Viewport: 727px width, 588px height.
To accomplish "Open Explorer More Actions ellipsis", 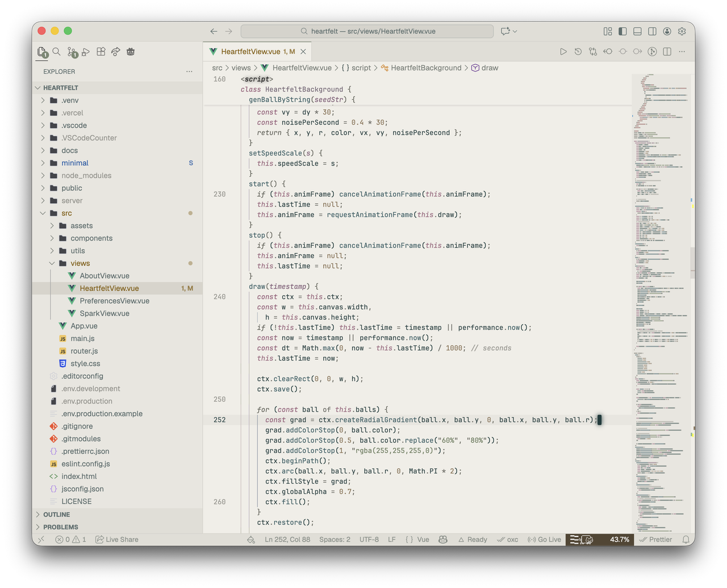I will pyautogui.click(x=189, y=72).
